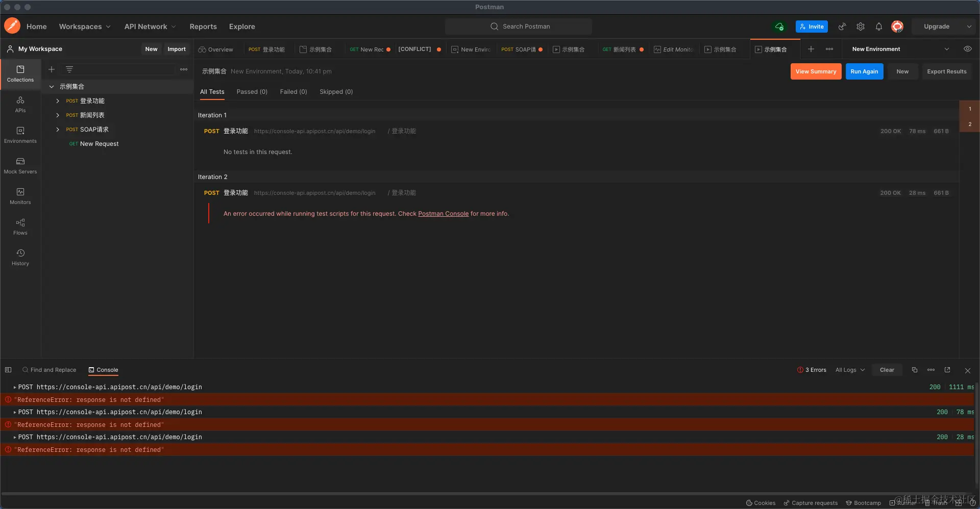Open the Overview tab
980x509 pixels.
(x=216, y=49)
